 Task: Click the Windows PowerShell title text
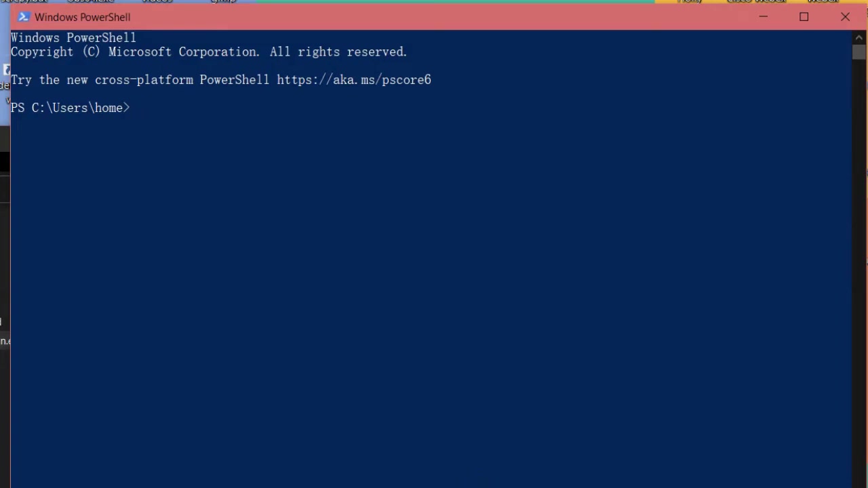pos(82,17)
